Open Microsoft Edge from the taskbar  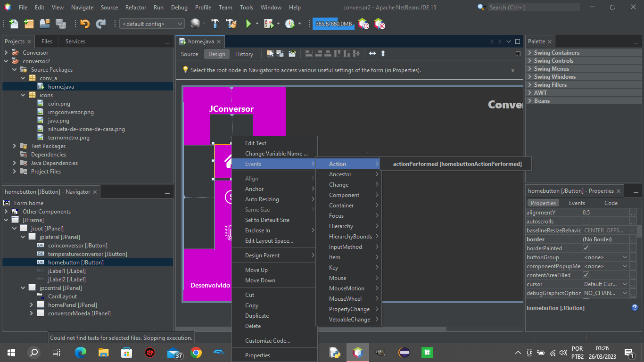click(81, 352)
